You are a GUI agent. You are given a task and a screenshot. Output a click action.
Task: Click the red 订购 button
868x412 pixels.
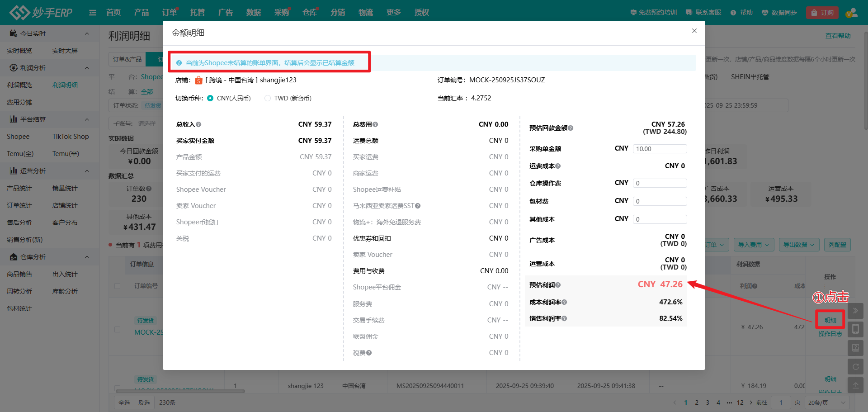(x=822, y=13)
